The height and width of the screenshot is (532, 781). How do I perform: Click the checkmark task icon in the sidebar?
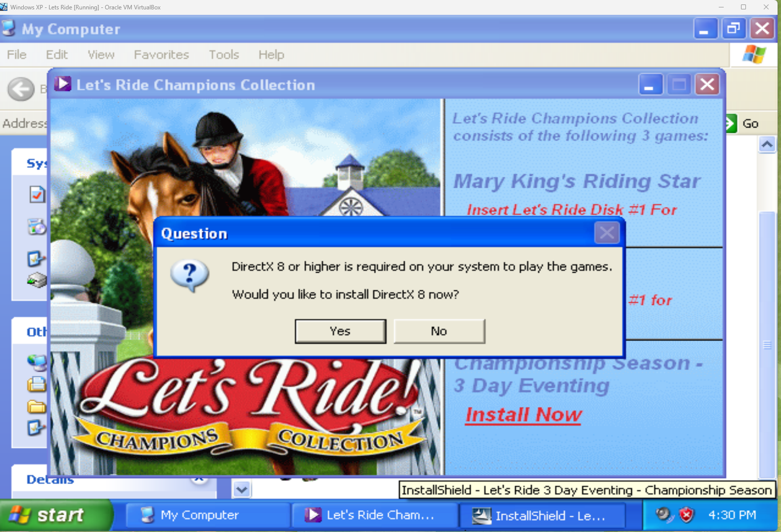coord(37,194)
